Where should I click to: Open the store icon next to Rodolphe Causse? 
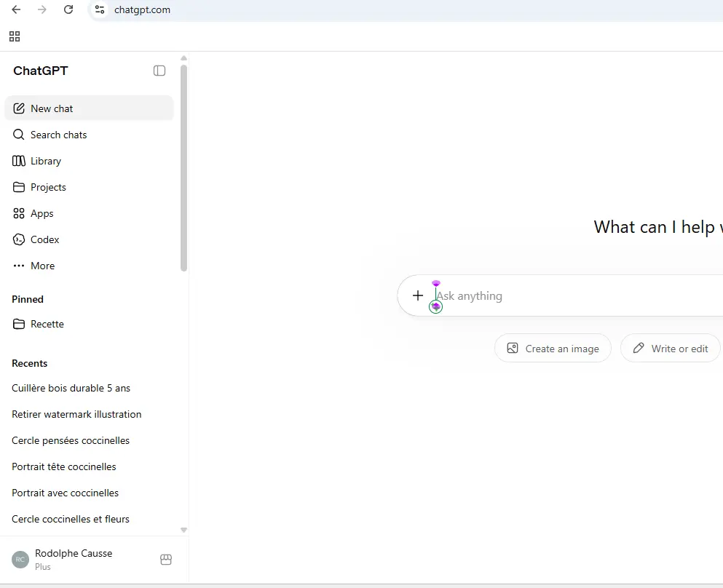tap(166, 560)
